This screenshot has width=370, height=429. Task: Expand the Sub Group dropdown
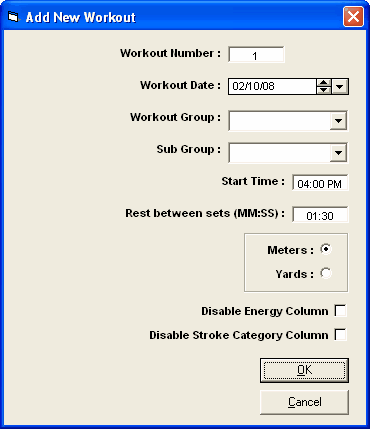pos(338,153)
